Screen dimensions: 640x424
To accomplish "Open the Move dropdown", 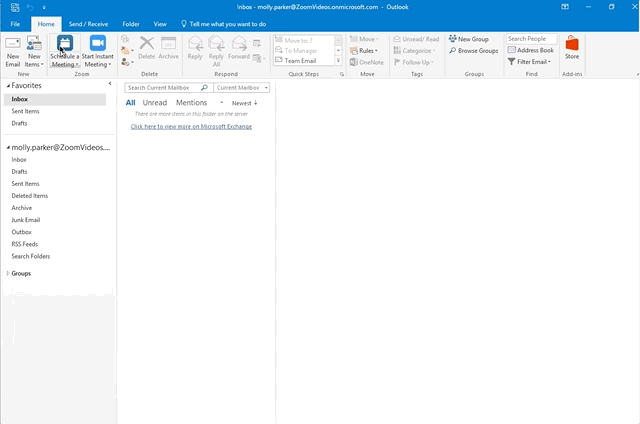I will point(364,39).
